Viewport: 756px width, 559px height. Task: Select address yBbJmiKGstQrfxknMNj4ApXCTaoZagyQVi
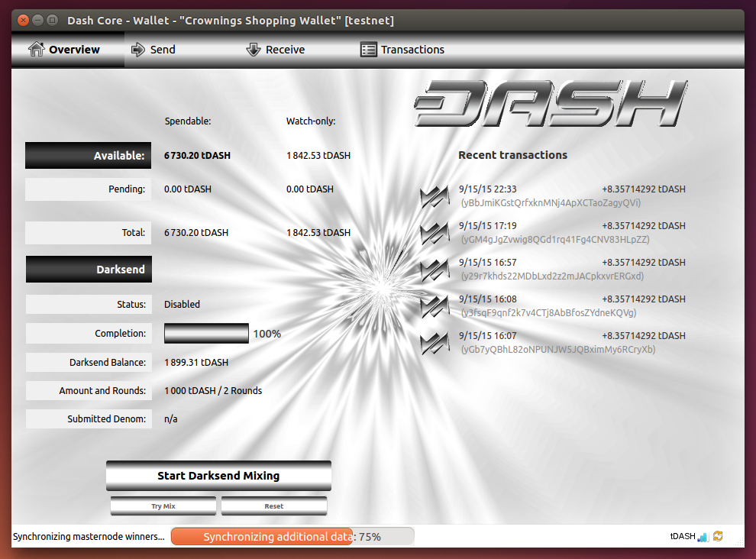click(551, 203)
